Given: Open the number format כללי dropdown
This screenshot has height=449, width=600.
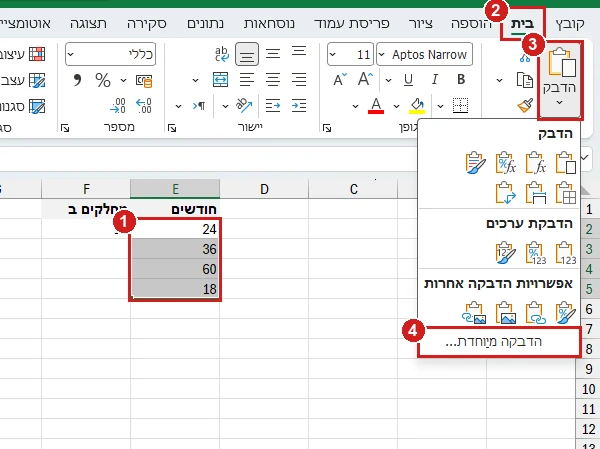Looking at the screenshot, I should (70, 54).
